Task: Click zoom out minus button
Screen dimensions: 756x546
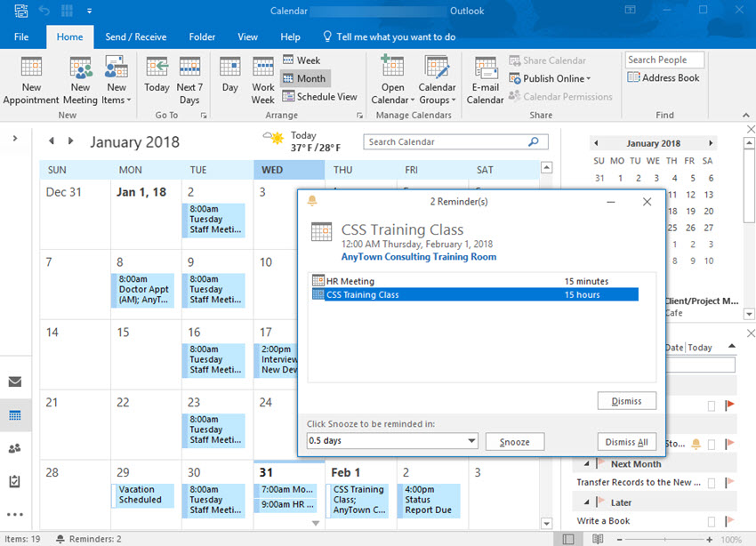Action: (620, 540)
